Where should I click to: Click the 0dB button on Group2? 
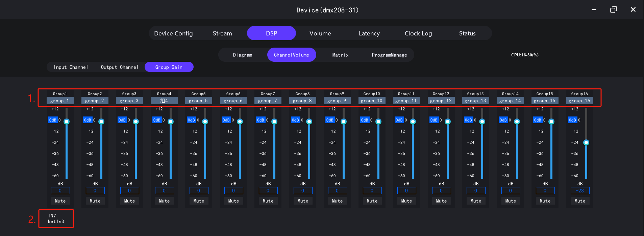88,120
